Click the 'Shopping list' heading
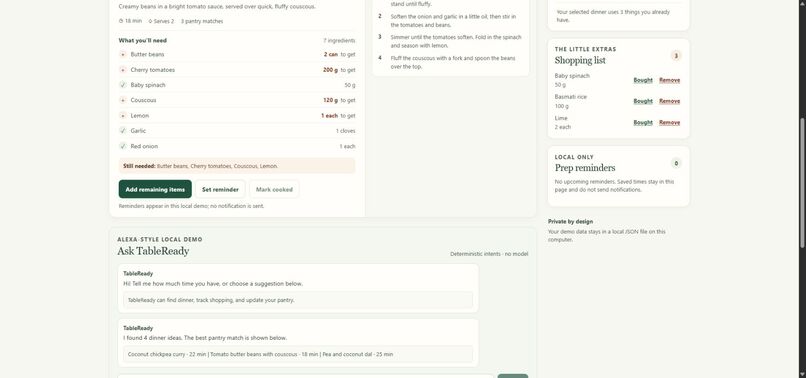This screenshot has width=806, height=378. (580, 60)
